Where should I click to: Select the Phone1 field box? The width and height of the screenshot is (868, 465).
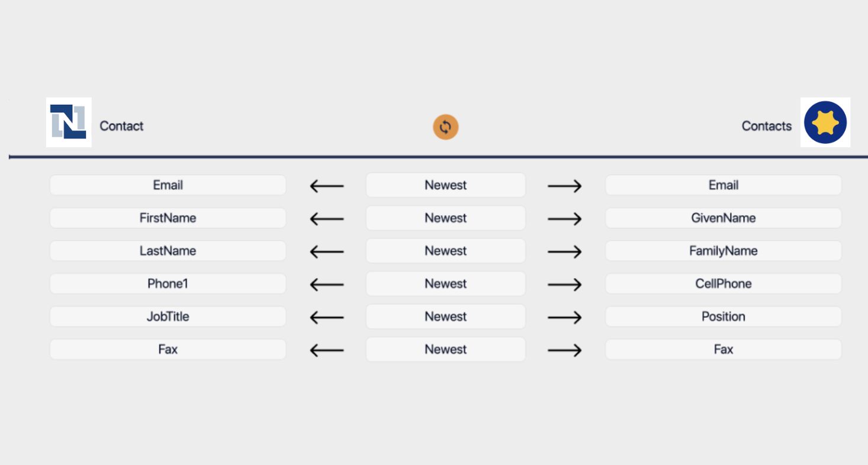168,283
